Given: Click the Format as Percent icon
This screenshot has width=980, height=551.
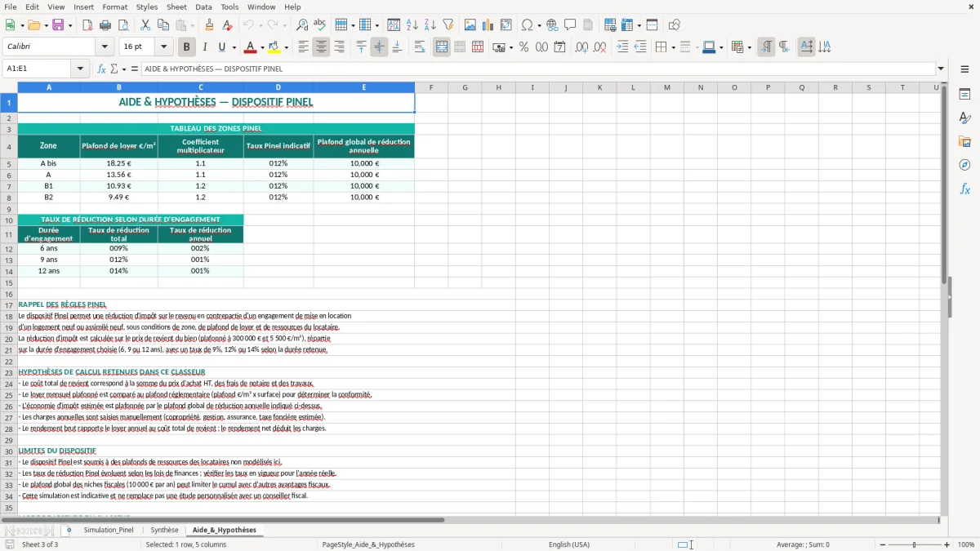Looking at the screenshot, I should coord(523,47).
